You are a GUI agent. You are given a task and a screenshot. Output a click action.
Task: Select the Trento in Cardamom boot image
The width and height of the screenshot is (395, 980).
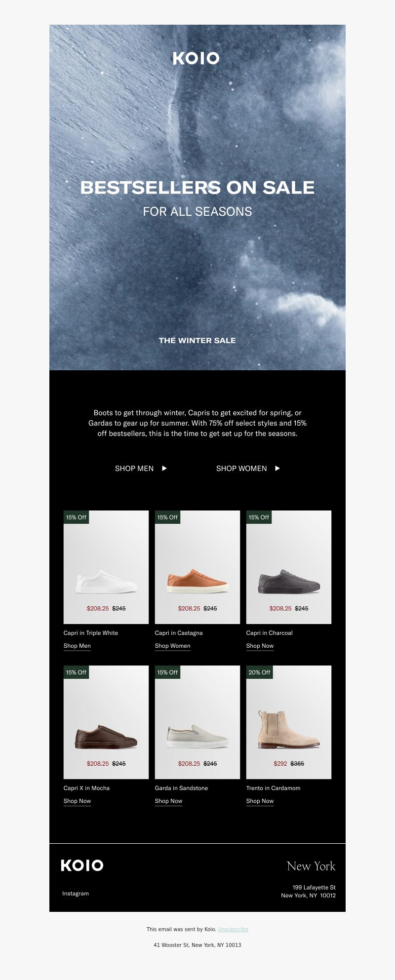[x=289, y=722]
